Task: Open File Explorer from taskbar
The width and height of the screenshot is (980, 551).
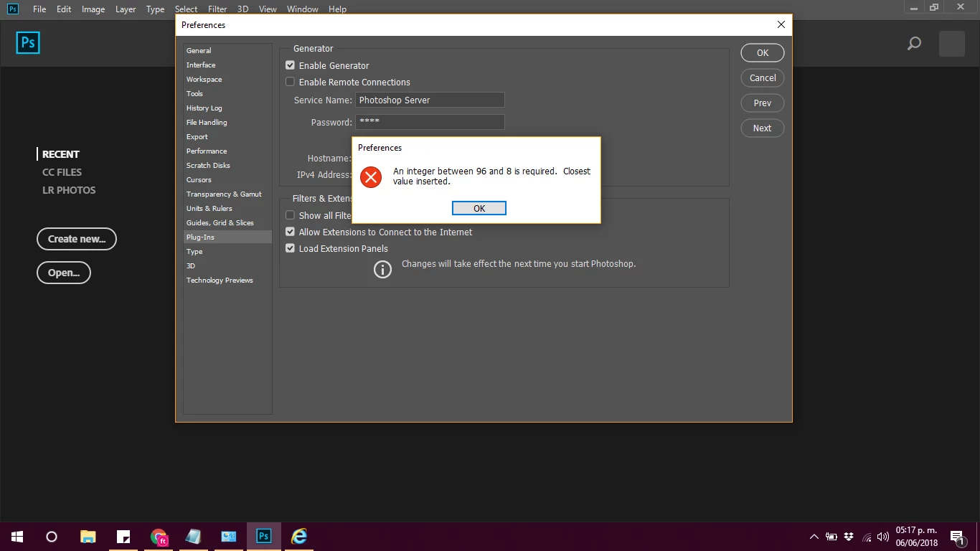Action: pos(88,537)
